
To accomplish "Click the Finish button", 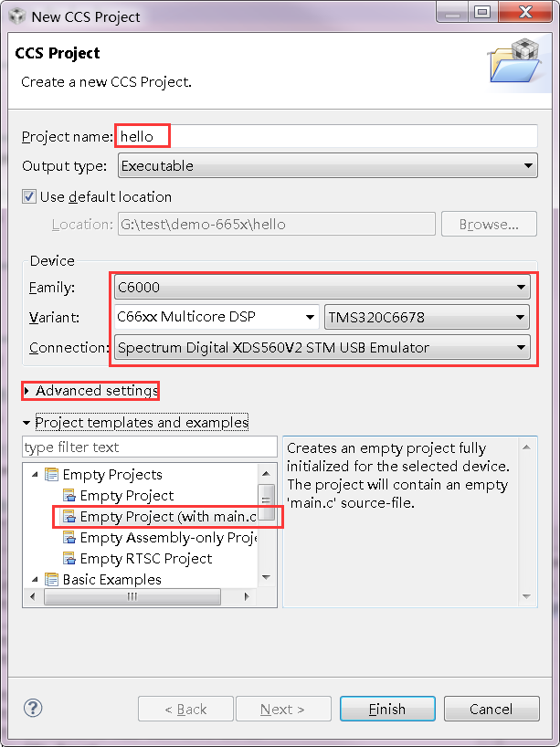I will point(387,709).
